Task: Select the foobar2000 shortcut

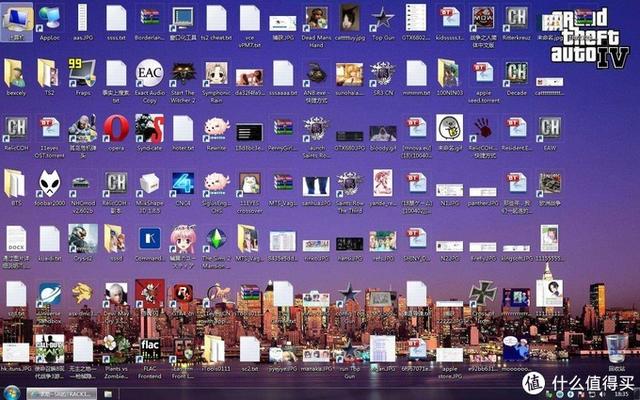Action: point(49,183)
